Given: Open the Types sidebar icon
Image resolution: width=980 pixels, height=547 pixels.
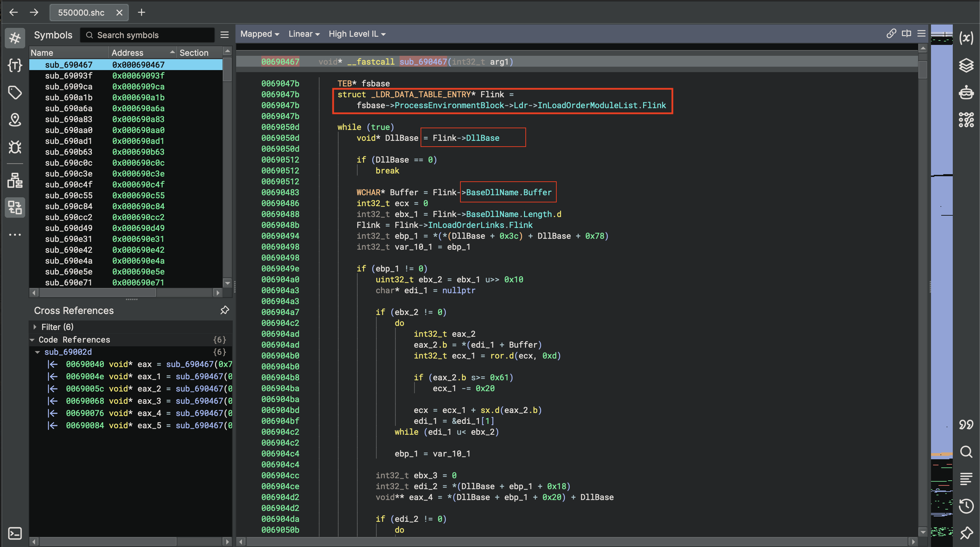Looking at the screenshot, I should pos(15,65).
